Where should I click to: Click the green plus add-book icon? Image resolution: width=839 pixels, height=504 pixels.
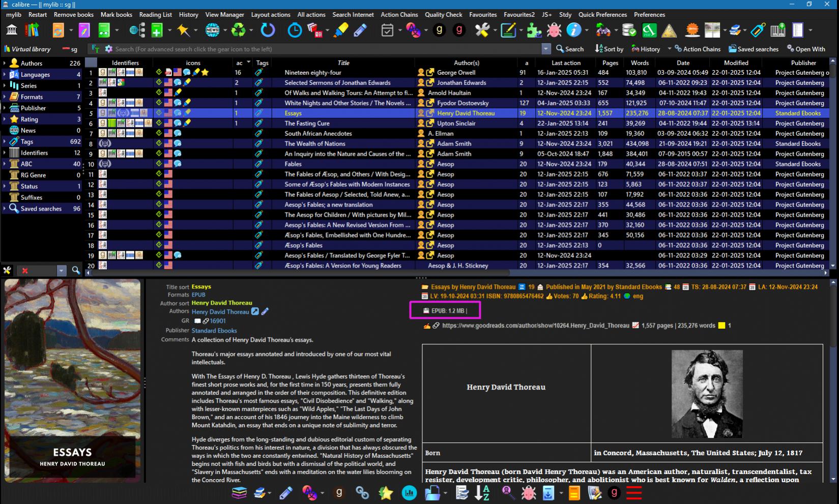(x=157, y=31)
